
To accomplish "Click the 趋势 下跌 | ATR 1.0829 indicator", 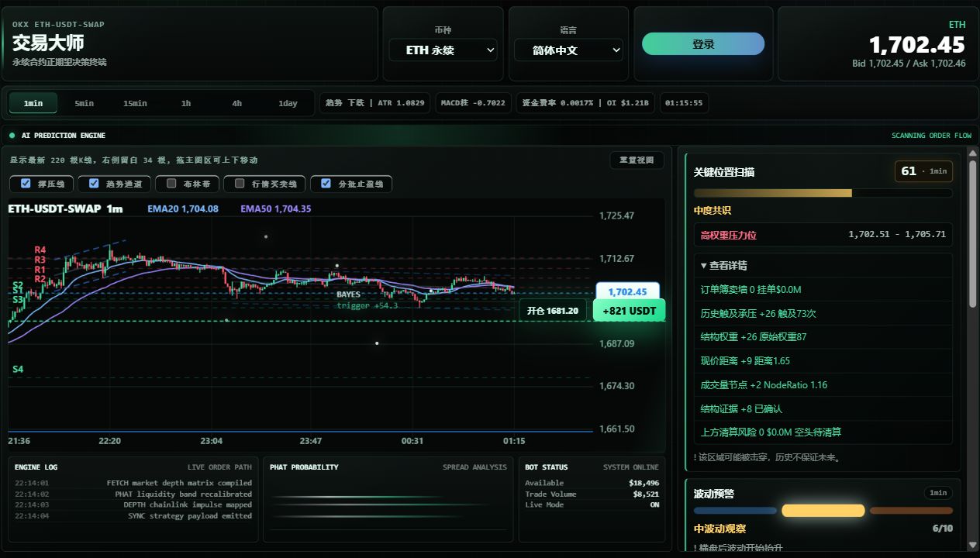I will tap(374, 103).
